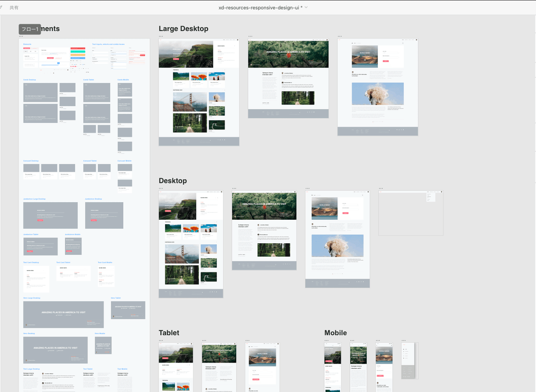Click the xd-resources-responsive-design-ui document title

click(260, 8)
